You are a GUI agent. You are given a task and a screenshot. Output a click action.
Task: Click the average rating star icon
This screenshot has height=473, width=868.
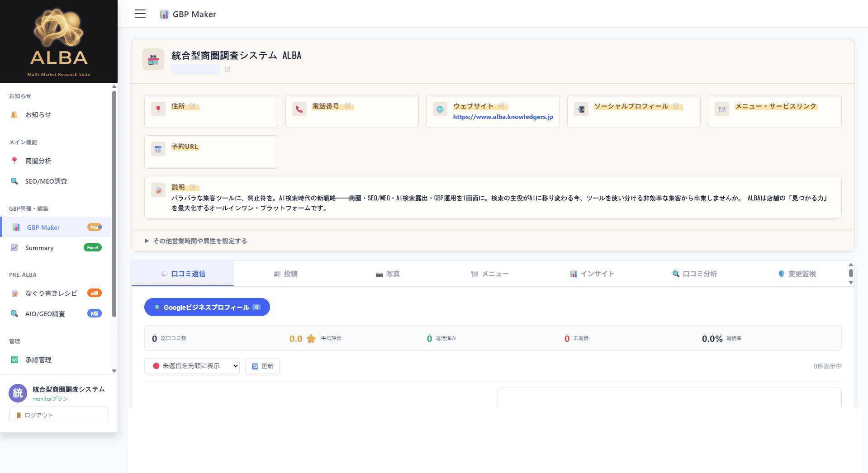311,339
